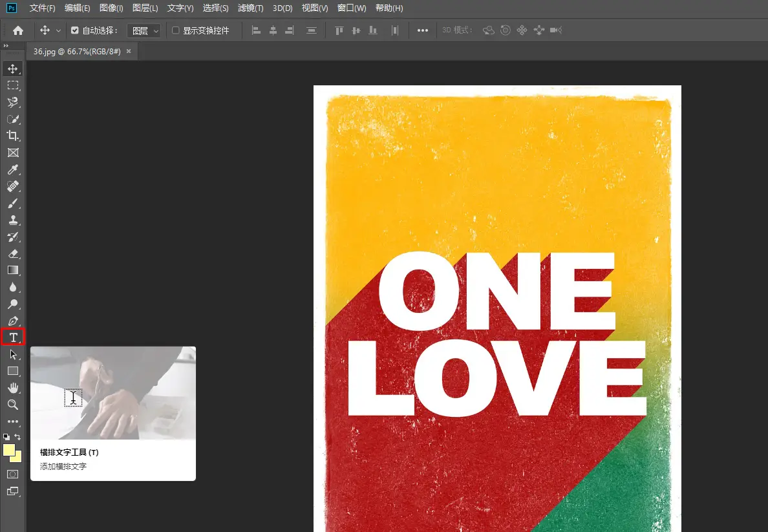The width and height of the screenshot is (768, 532).
Task: Click the three-dots more alignment options button
Action: tap(422, 30)
